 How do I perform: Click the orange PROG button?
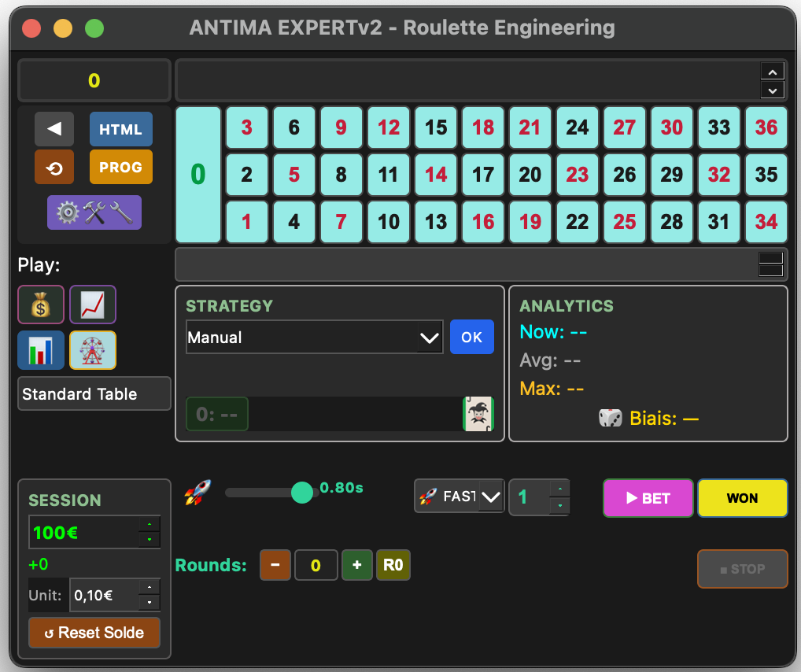[x=120, y=167]
